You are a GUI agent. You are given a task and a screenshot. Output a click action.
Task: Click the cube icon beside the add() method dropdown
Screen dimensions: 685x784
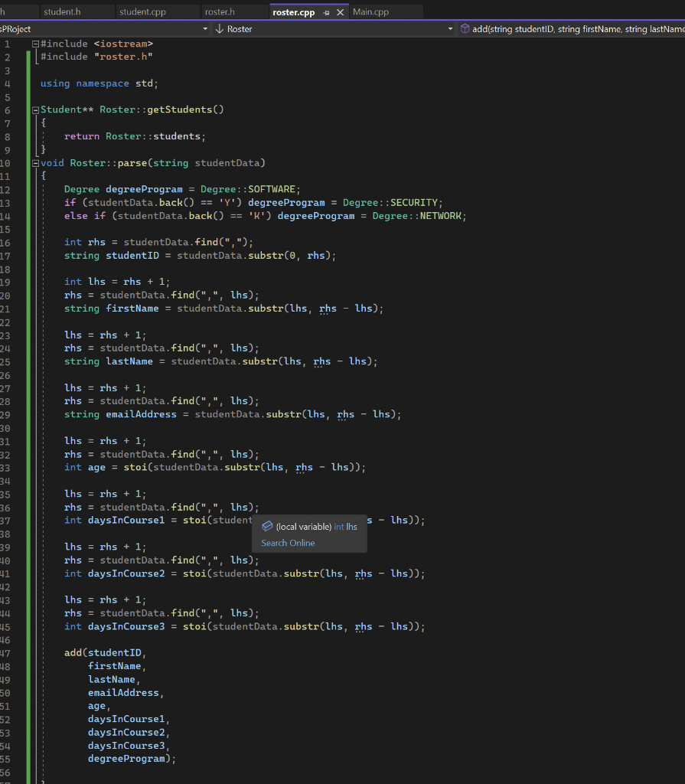465,28
